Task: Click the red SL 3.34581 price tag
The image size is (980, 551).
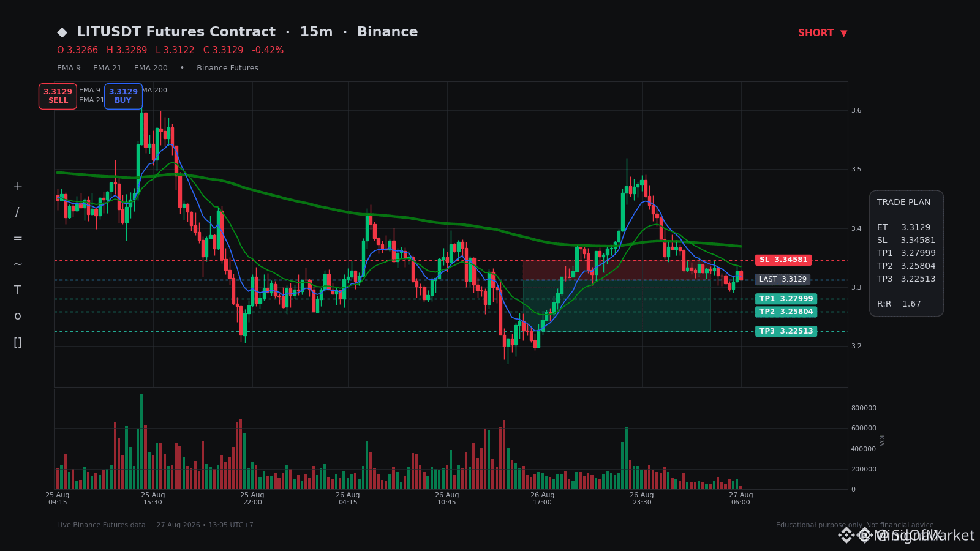Action: (783, 260)
